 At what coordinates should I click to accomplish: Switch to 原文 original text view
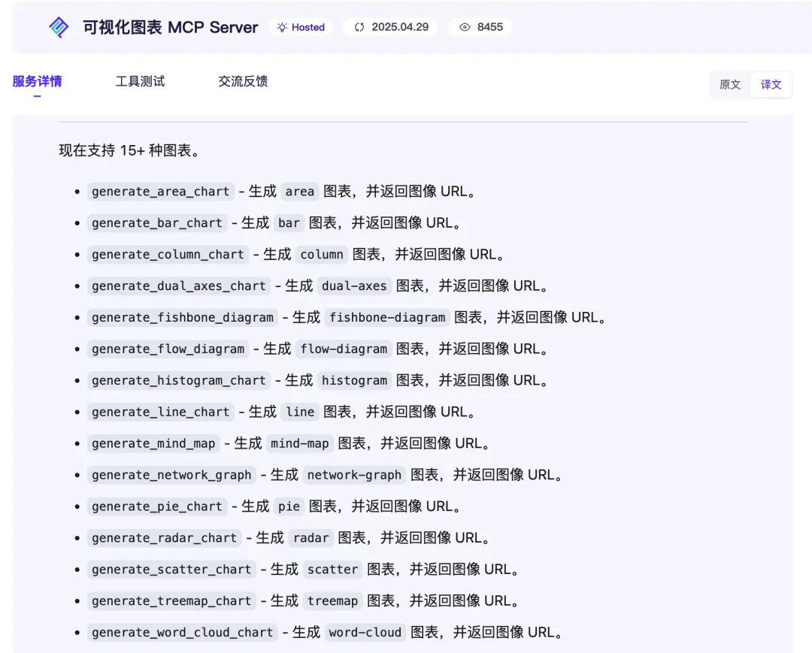coord(730,84)
